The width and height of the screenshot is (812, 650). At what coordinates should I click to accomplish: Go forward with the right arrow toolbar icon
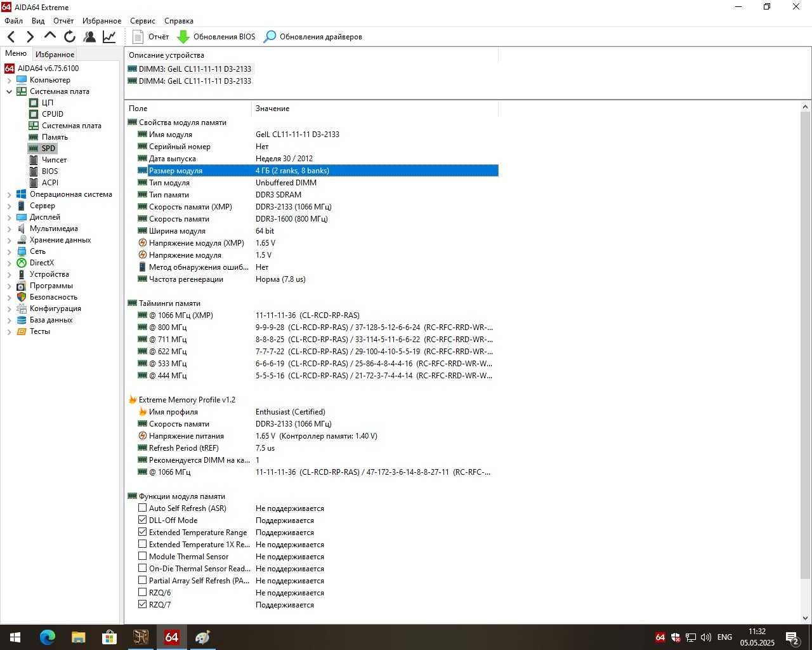coord(30,37)
